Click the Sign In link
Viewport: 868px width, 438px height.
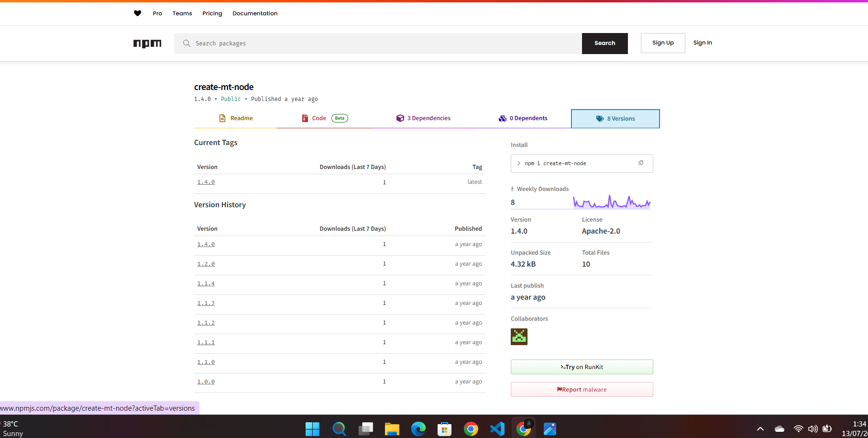pyautogui.click(x=703, y=43)
